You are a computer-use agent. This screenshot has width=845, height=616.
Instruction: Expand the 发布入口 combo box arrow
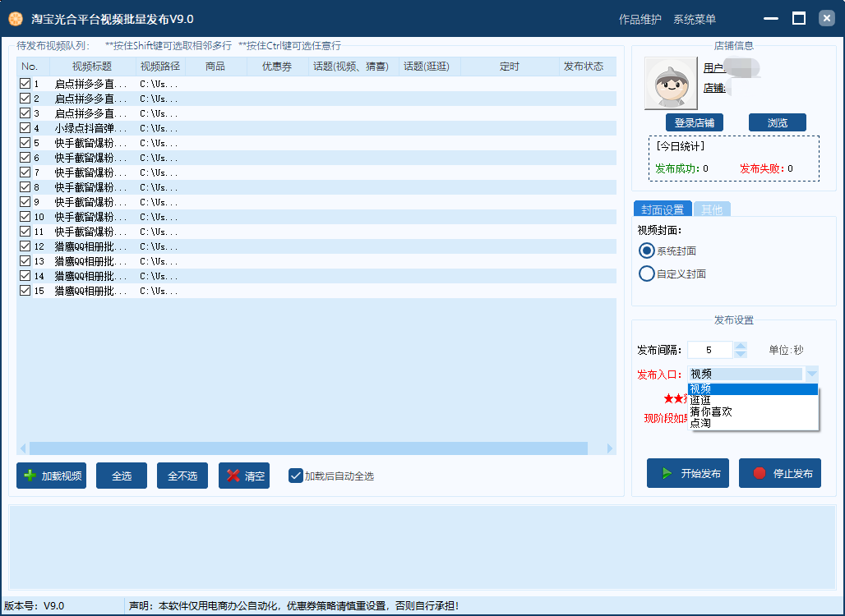click(x=811, y=374)
